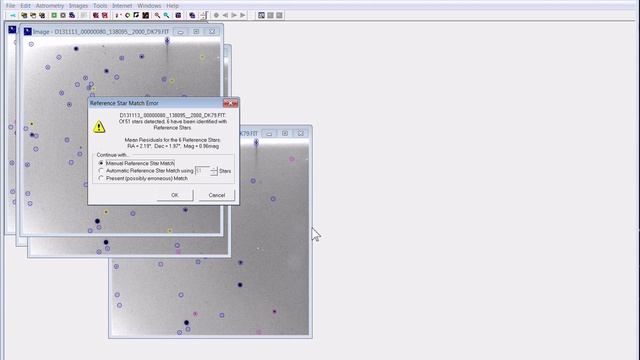
Task: Click Cancel in Reference Star Match Error dialog
Action: pos(217,195)
